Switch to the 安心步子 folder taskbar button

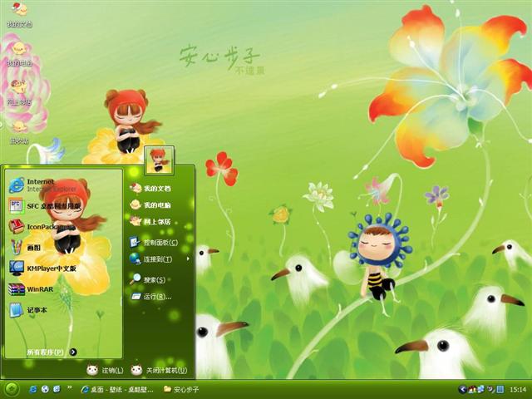(181, 390)
